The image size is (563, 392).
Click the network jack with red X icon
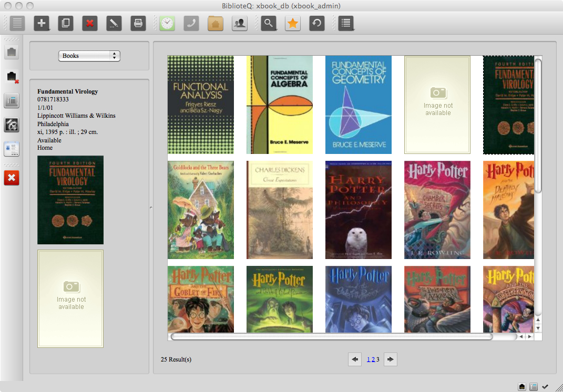tap(12, 77)
